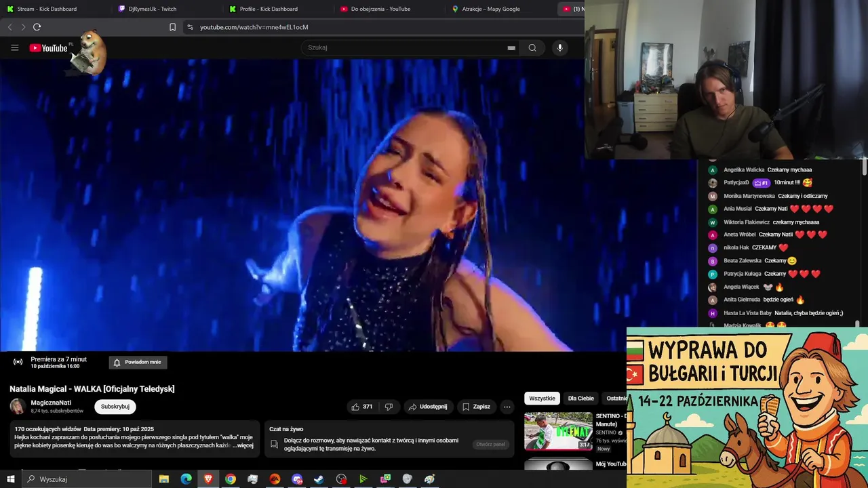Select the Wszystkie filter chip

tap(542, 399)
